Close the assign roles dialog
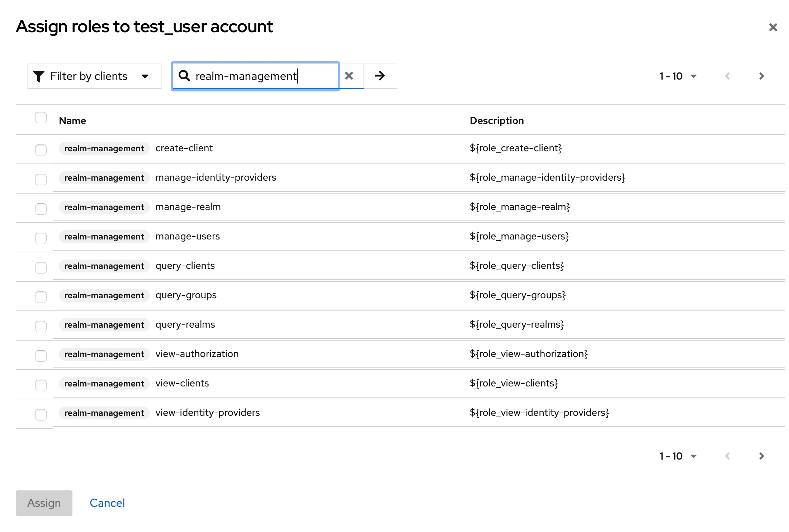Viewport: 789px width, 532px height. tap(773, 27)
